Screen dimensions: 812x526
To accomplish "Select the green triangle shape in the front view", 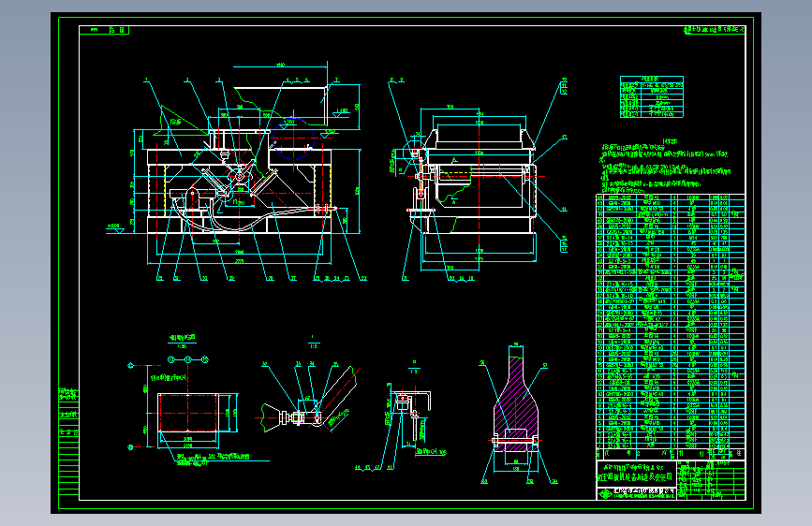I will coord(180,122).
